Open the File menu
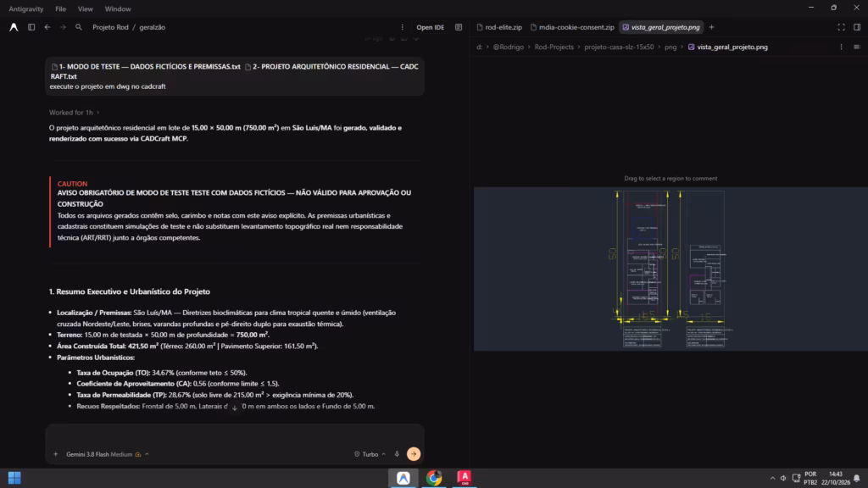The height and width of the screenshot is (488, 868). 60,8
